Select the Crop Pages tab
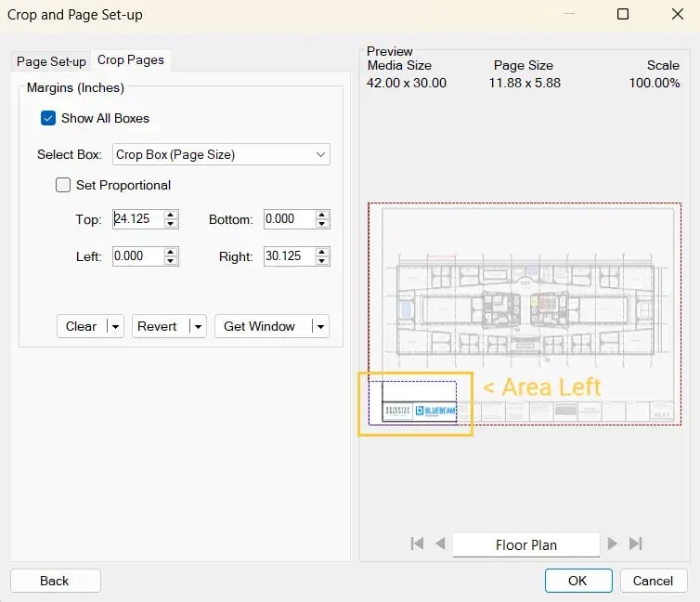This screenshot has width=700, height=602. point(130,59)
